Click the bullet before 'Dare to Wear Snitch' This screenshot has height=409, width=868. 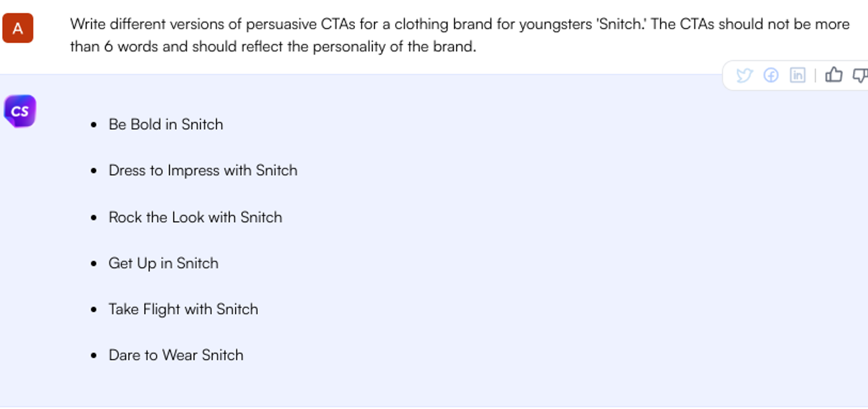pyautogui.click(x=94, y=356)
